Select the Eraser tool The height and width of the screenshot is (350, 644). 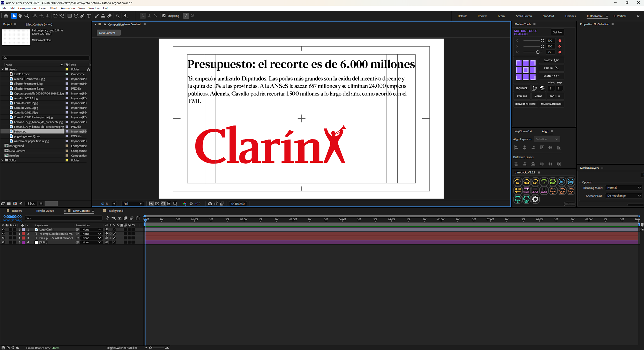[x=109, y=16]
